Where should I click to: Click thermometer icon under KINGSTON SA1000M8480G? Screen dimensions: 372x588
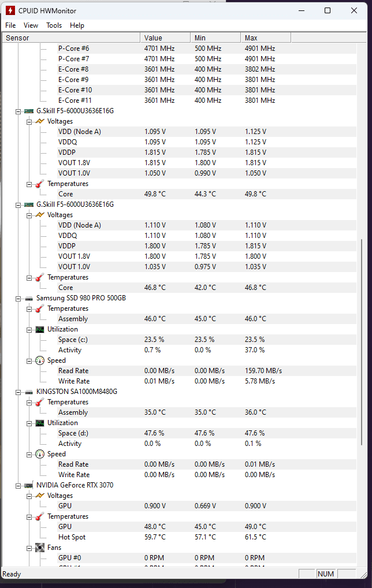click(x=40, y=403)
